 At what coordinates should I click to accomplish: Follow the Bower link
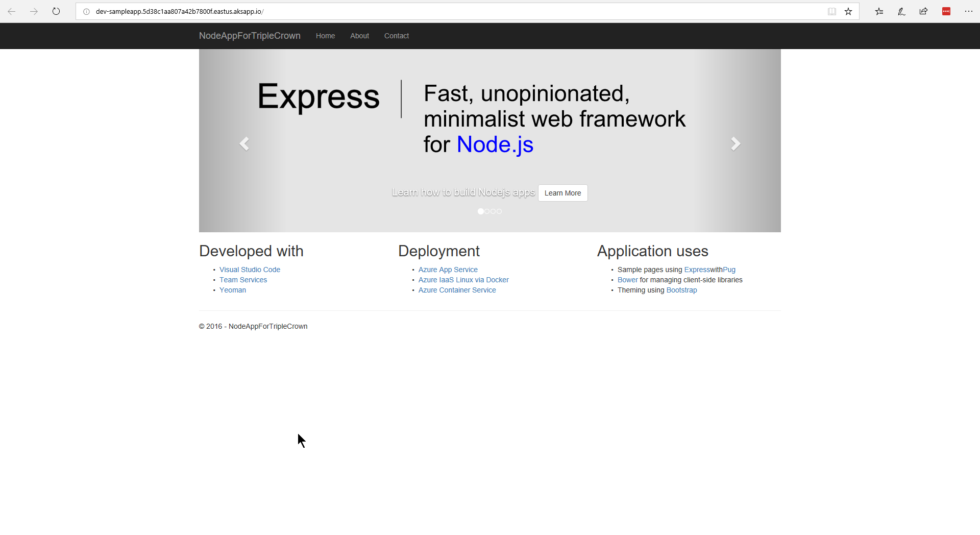627,280
